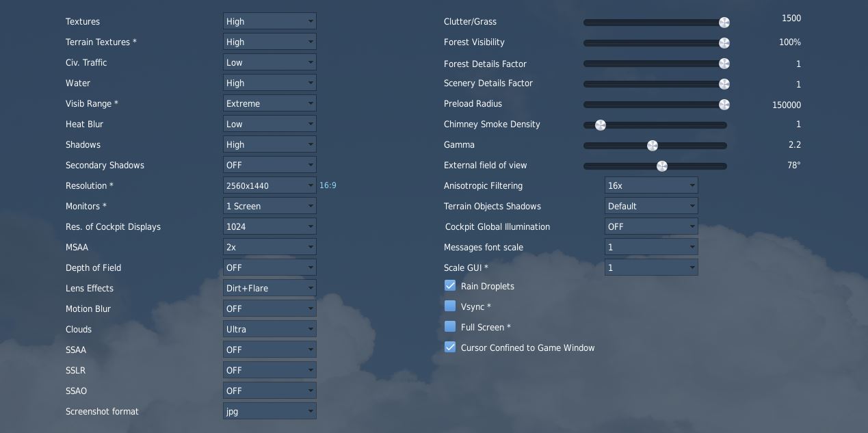Click the Gamma value 2.2
Image resolution: width=868 pixels, height=433 pixels.
tap(794, 144)
